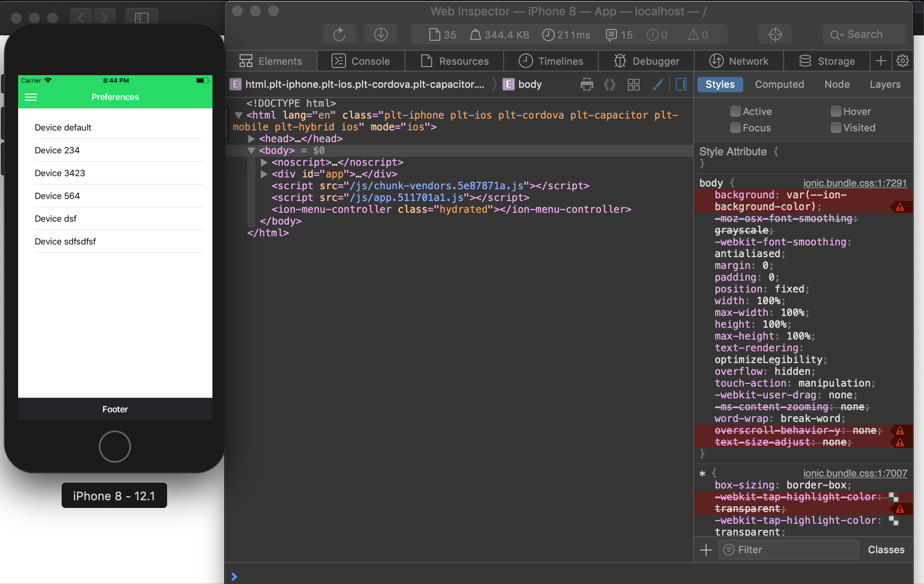Start element selection crosshair tool
The image size is (924, 584).
click(x=775, y=35)
